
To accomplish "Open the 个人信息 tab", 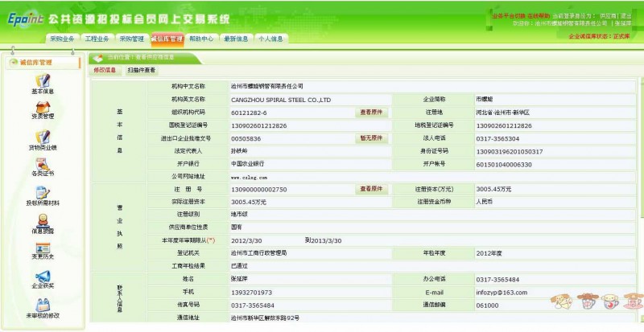I will point(271,39).
